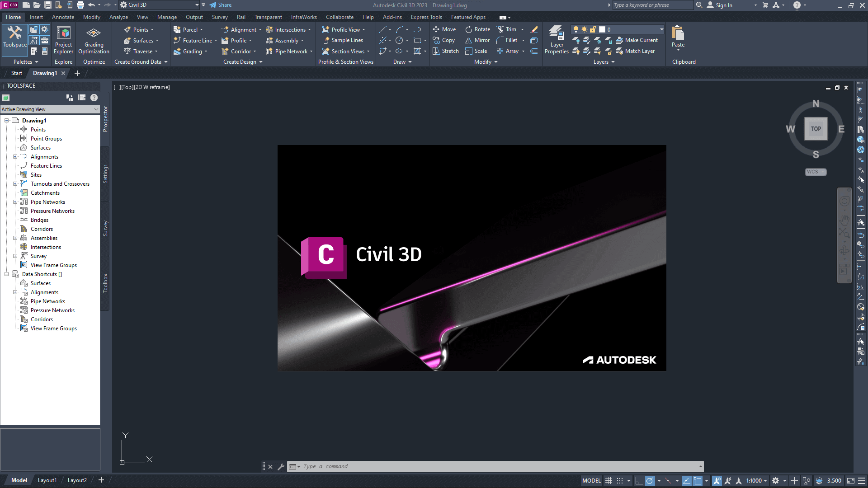868x488 pixels.
Task: Open Layer Properties manager
Action: (557, 40)
